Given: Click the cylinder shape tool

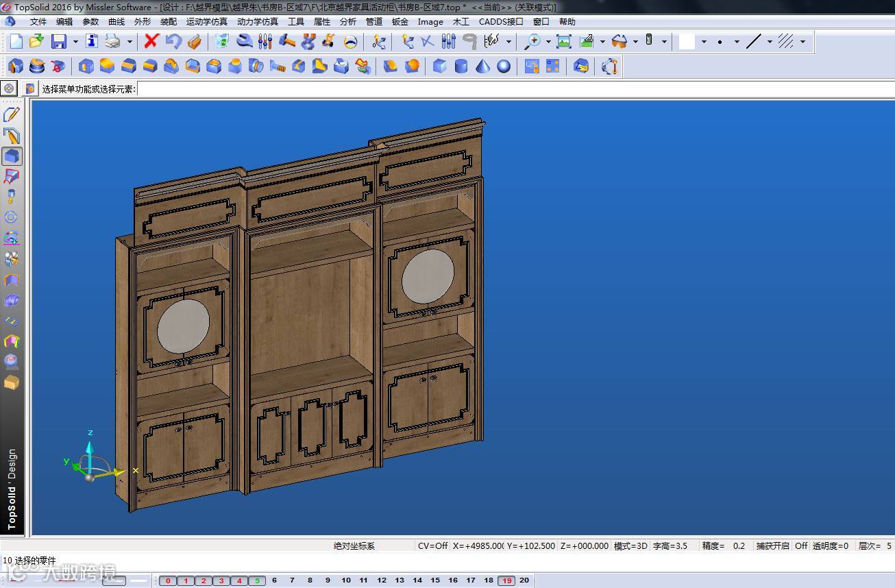Looking at the screenshot, I should (461, 66).
